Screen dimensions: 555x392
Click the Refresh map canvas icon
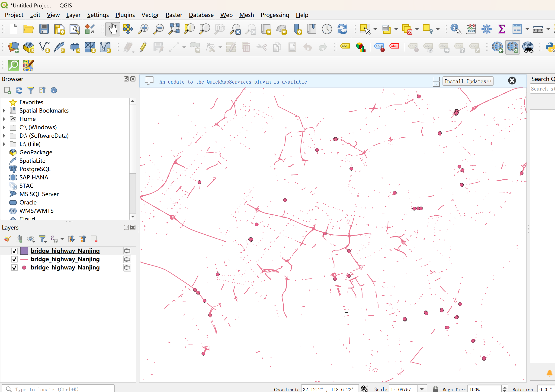pos(342,29)
